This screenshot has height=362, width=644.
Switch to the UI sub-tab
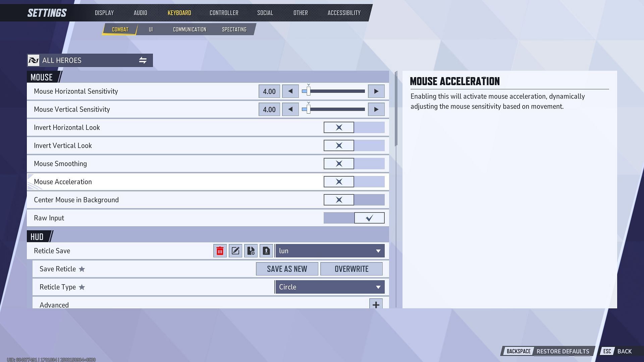point(151,29)
